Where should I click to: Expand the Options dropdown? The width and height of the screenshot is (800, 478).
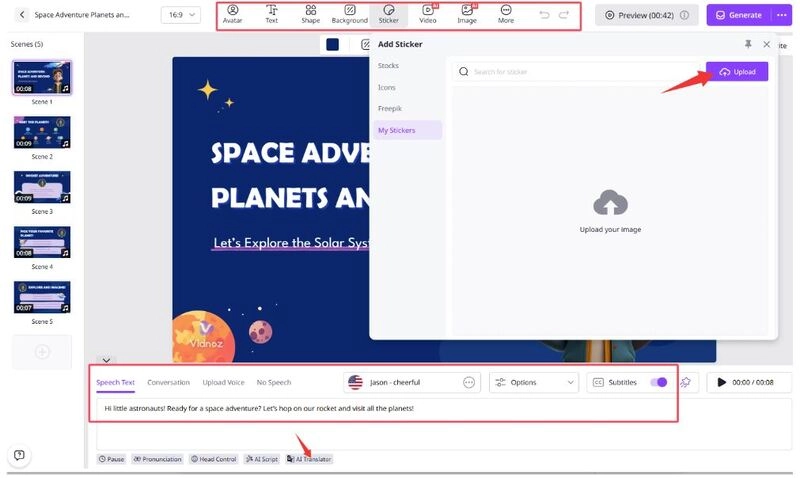tap(534, 383)
